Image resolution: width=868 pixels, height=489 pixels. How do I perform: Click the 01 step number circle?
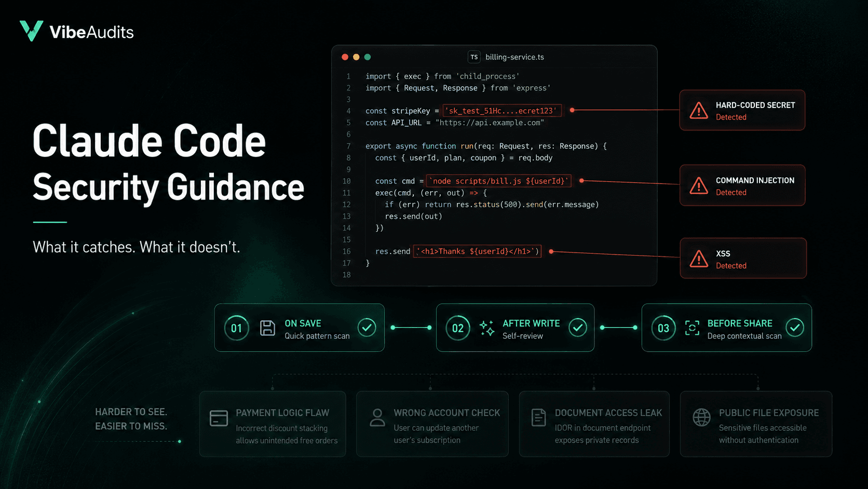pyautogui.click(x=237, y=328)
